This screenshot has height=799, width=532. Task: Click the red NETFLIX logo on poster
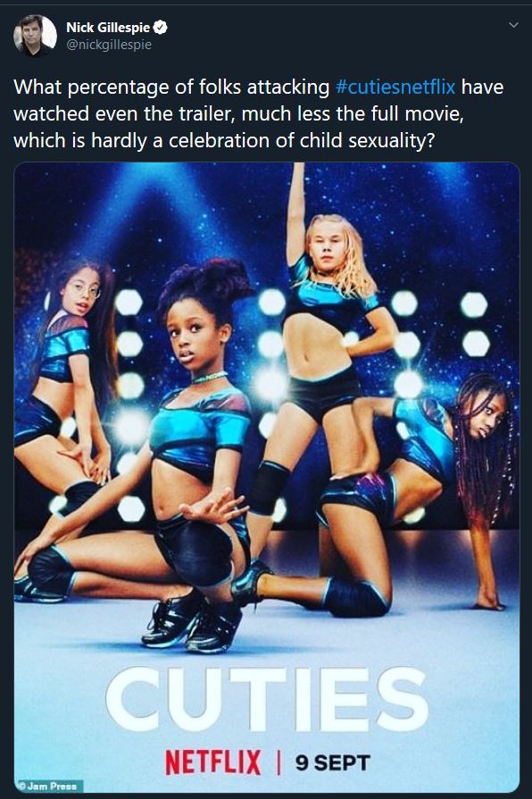pos(212,762)
